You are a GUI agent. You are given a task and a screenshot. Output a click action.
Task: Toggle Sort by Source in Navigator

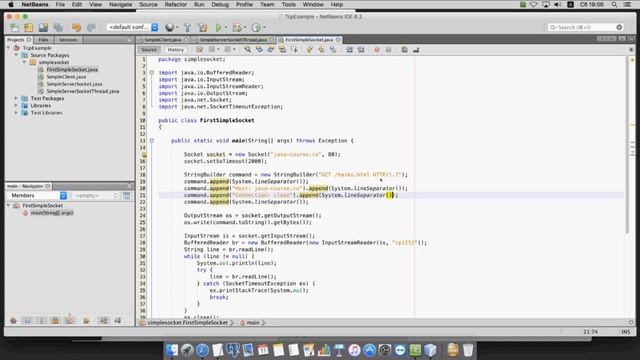(118, 321)
